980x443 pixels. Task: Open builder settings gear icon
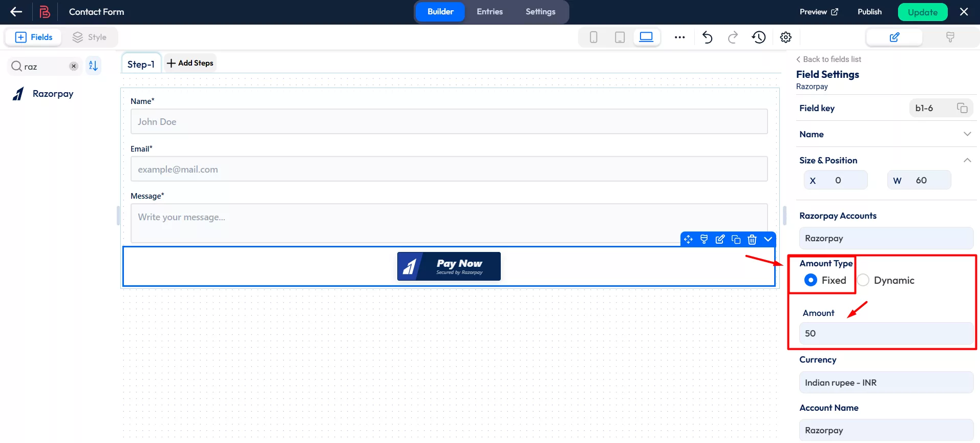785,37
